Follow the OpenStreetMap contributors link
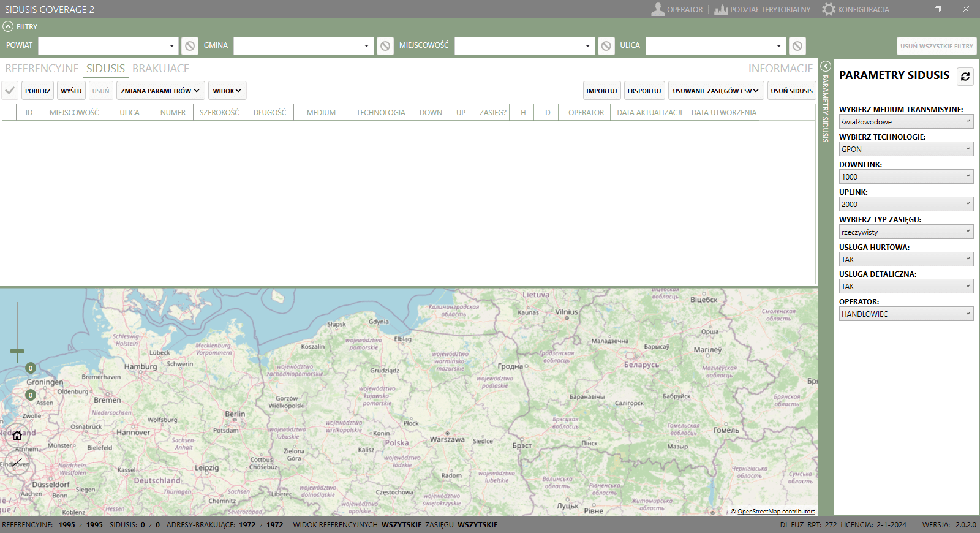 [x=775, y=512]
